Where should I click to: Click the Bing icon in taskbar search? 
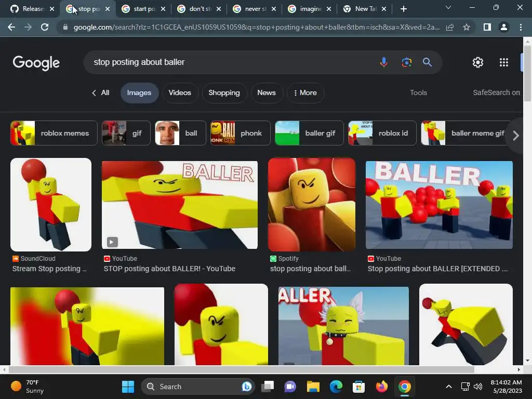[x=247, y=387]
